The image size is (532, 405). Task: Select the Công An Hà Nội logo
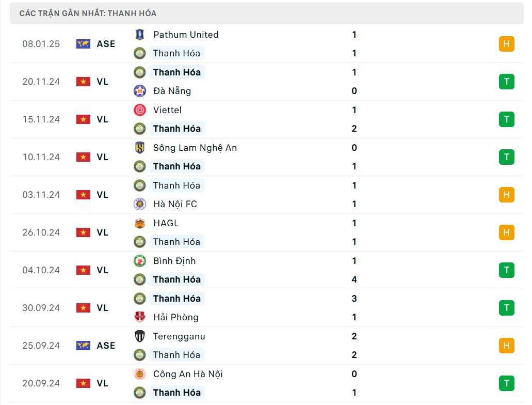(x=139, y=374)
